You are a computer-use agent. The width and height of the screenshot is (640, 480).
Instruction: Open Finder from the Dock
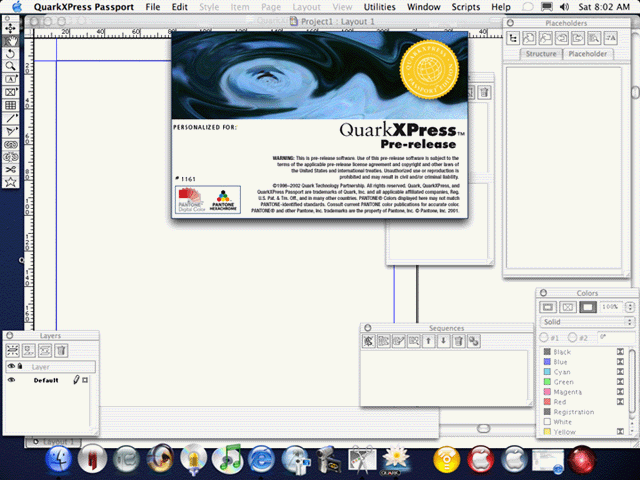[x=58, y=459]
